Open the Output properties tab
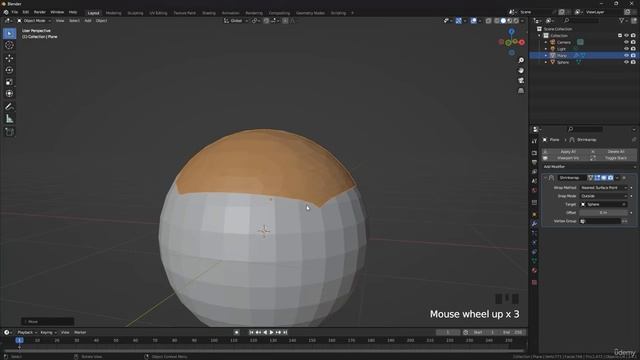The height and width of the screenshot is (360, 640). 534,162
